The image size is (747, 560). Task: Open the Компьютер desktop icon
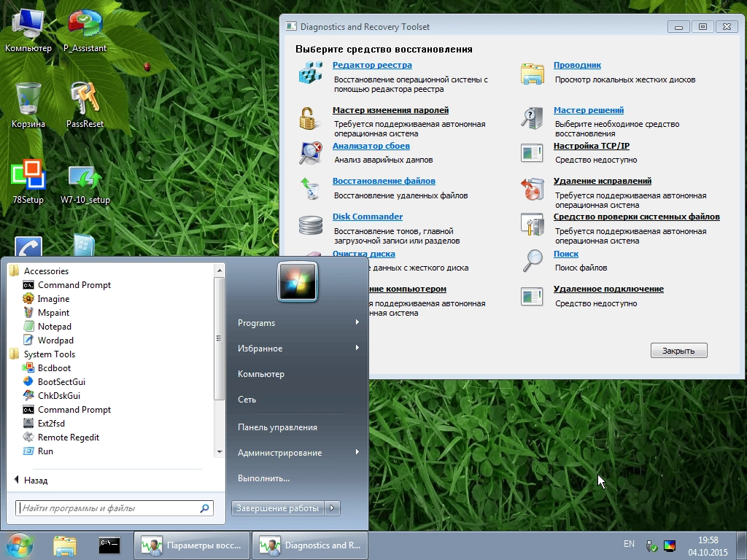(x=28, y=28)
